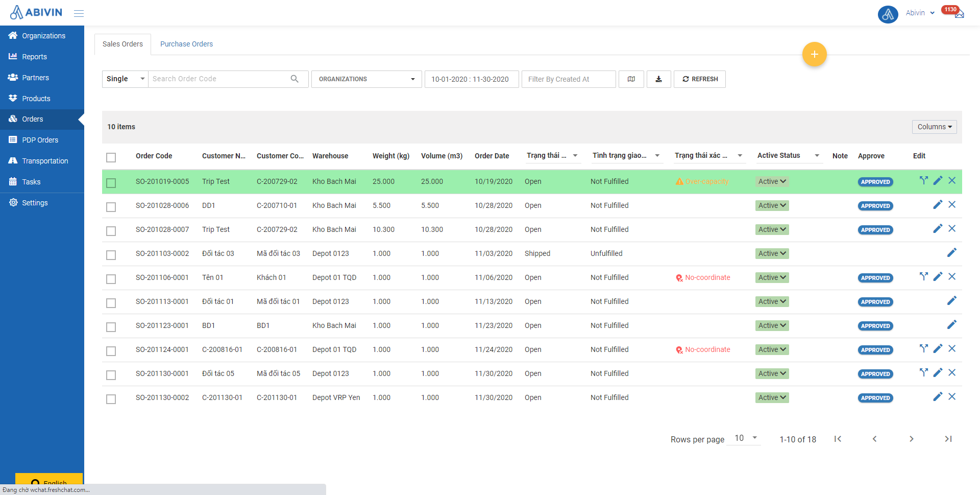Go to the first page
This screenshot has width=980, height=495.
coord(838,439)
